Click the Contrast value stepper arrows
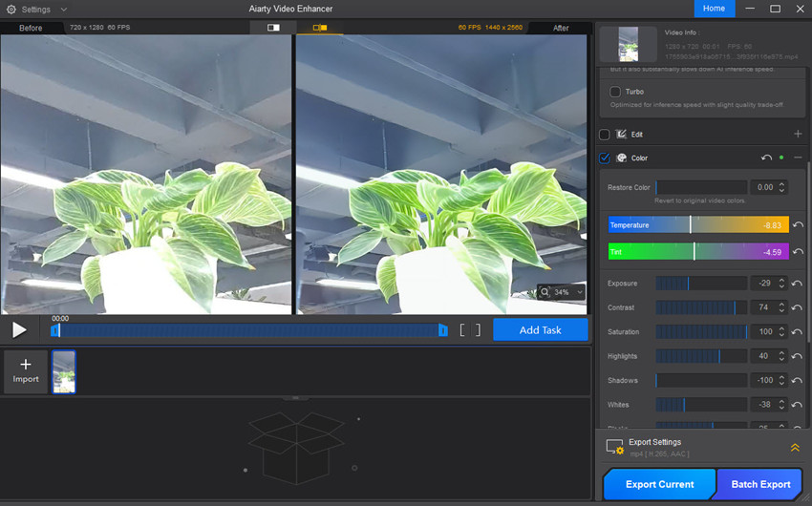This screenshot has height=506, width=812. (782, 307)
